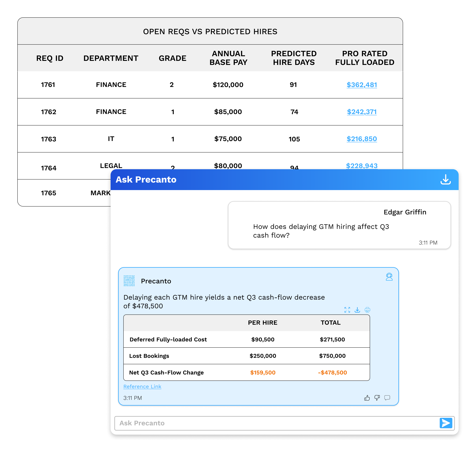Click the orange -$478,500 total value
Screen dimensions: 476x452
(332, 372)
